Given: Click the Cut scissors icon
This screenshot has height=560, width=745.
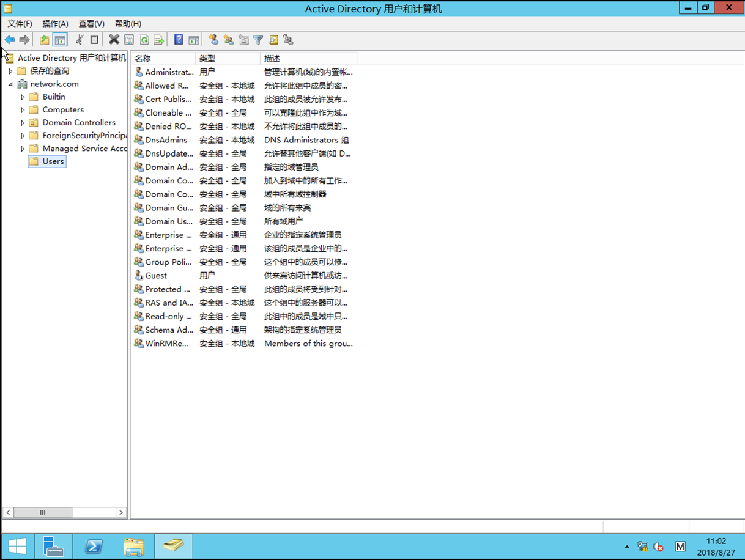Looking at the screenshot, I should 80,40.
